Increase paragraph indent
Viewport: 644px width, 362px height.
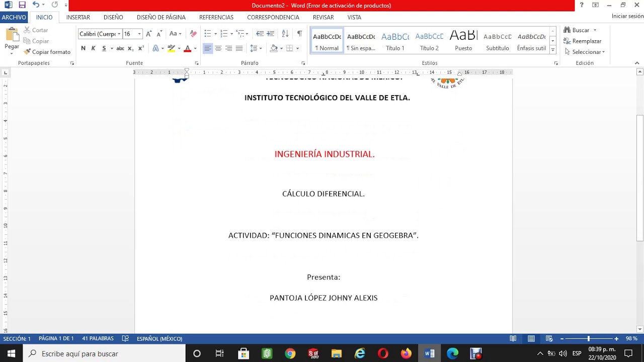(x=270, y=34)
